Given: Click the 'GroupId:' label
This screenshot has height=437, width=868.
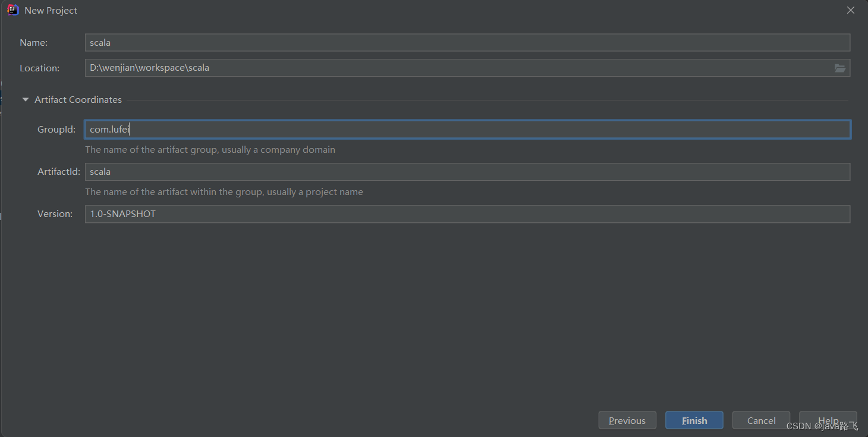Looking at the screenshot, I should pos(56,130).
